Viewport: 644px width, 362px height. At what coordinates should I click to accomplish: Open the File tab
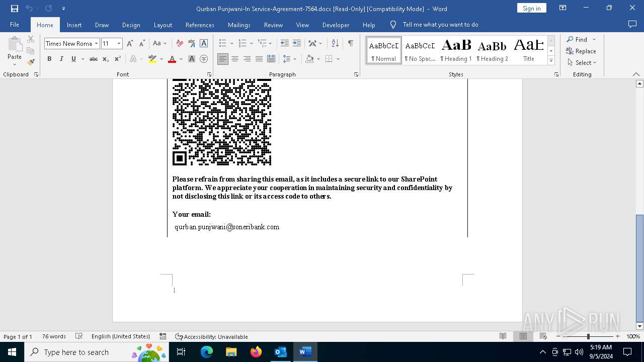point(15,25)
